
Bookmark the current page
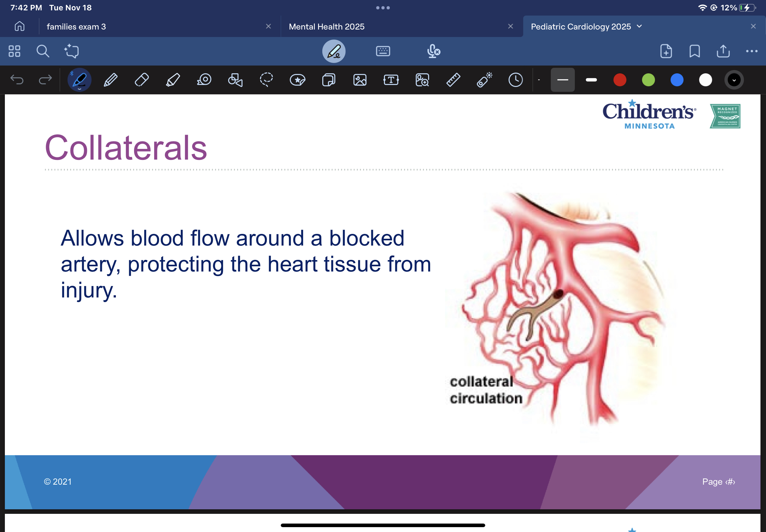point(694,51)
